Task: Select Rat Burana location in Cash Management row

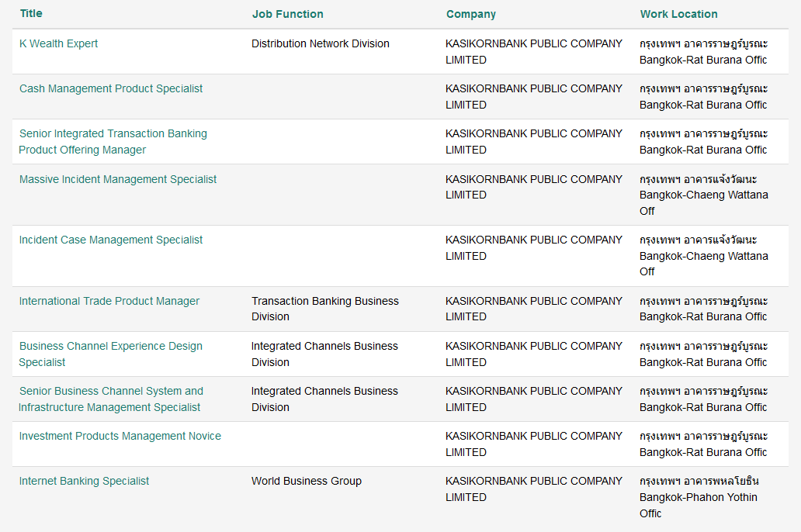Action: tap(703, 97)
